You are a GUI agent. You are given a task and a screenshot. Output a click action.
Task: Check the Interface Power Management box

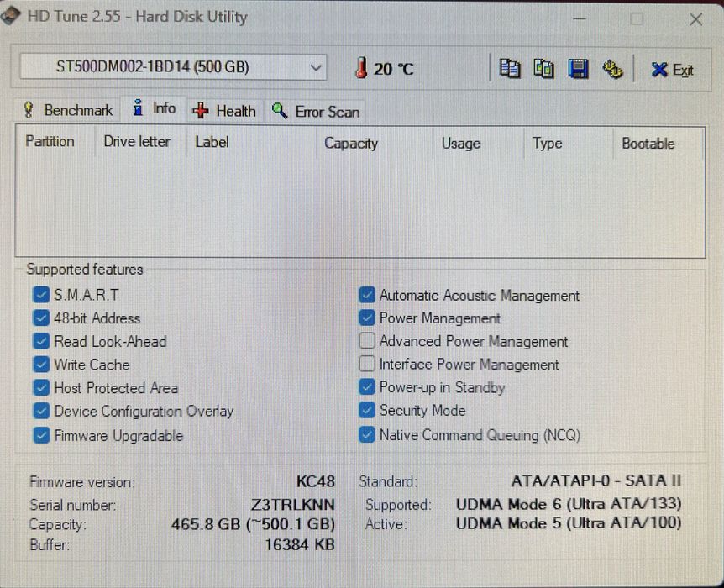click(367, 364)
